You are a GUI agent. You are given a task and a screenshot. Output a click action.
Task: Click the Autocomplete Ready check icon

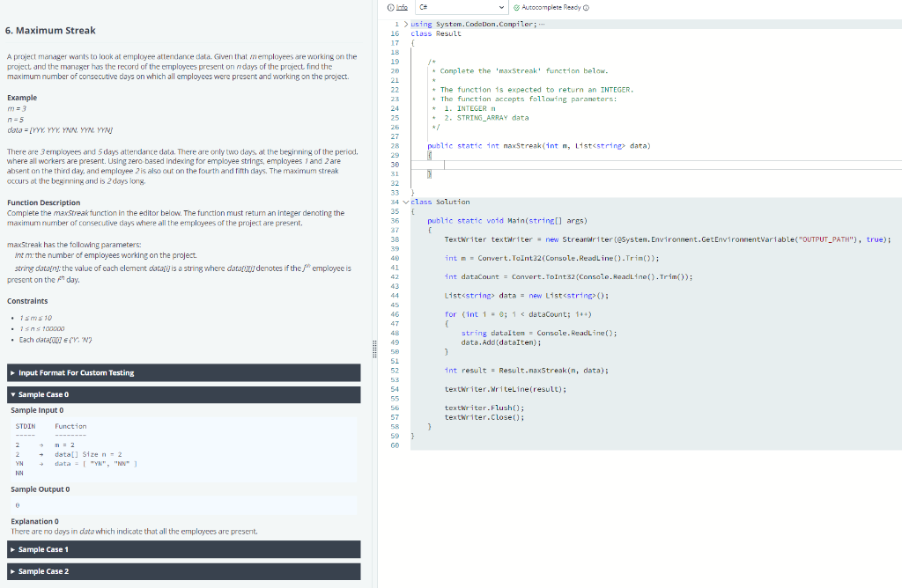(516, 7)
